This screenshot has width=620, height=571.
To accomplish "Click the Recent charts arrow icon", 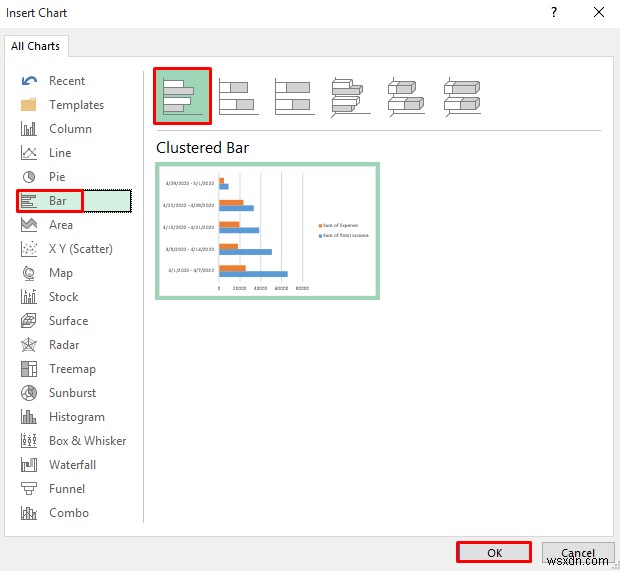I will pyautogui.click(x=29, y=81).
